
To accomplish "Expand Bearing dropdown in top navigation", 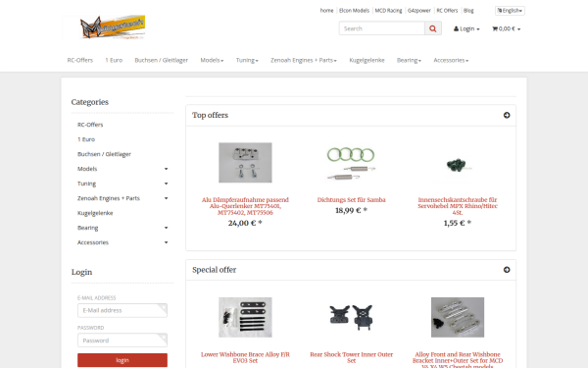I will [x=409, y=60].
